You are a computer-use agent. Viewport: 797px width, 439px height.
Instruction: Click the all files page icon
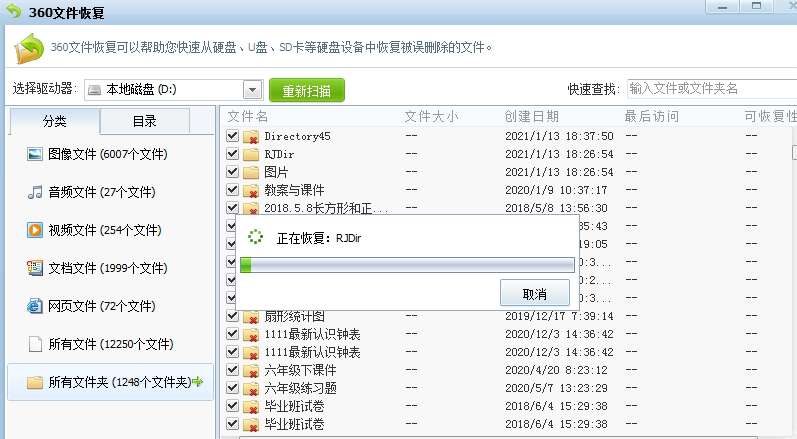tap(35, 344)
